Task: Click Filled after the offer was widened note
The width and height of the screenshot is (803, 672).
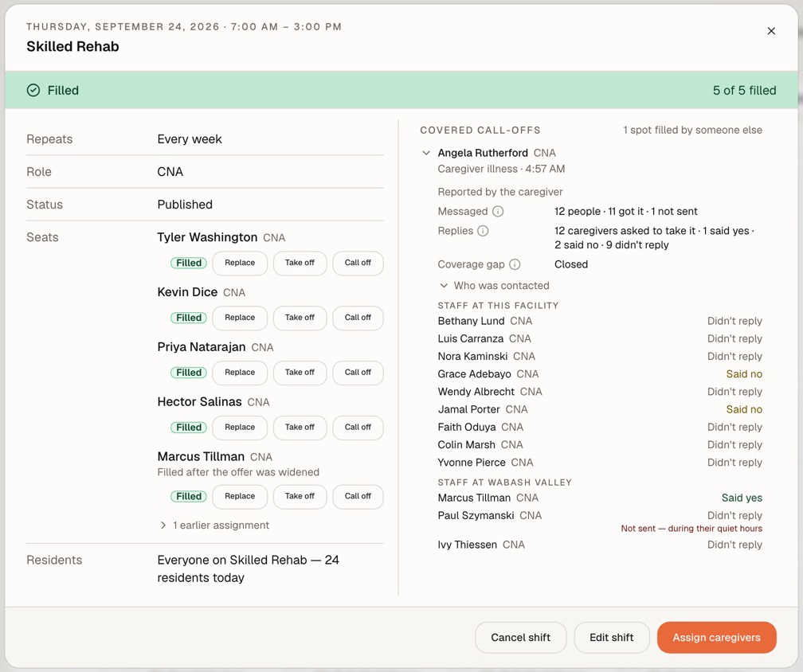Action: coord(238,472)
